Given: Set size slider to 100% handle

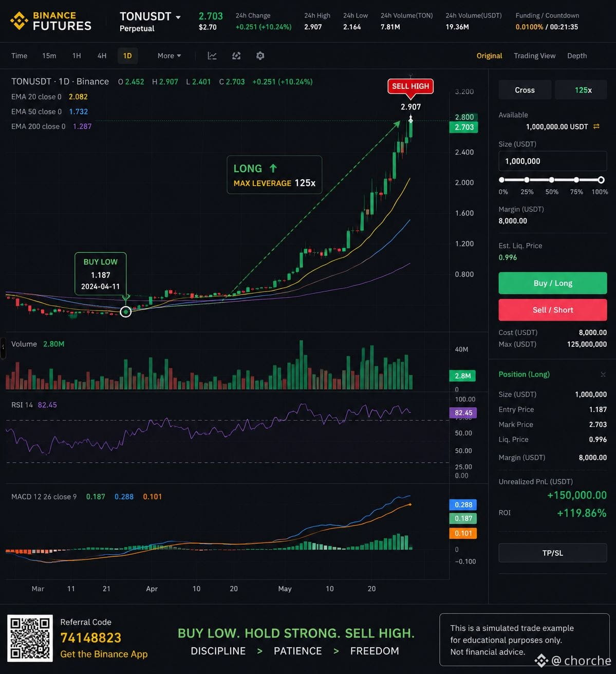Looking at the screenshot, I should (601, 180).
